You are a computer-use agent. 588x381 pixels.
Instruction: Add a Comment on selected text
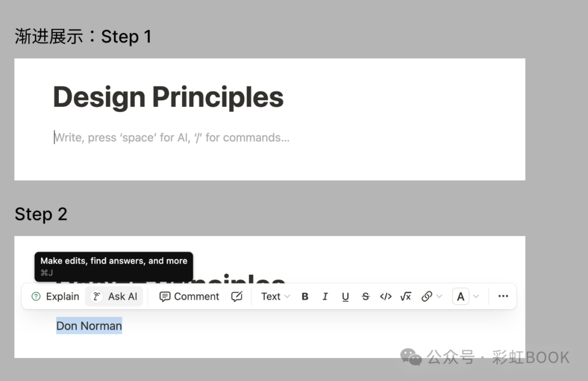pos(189,297)
